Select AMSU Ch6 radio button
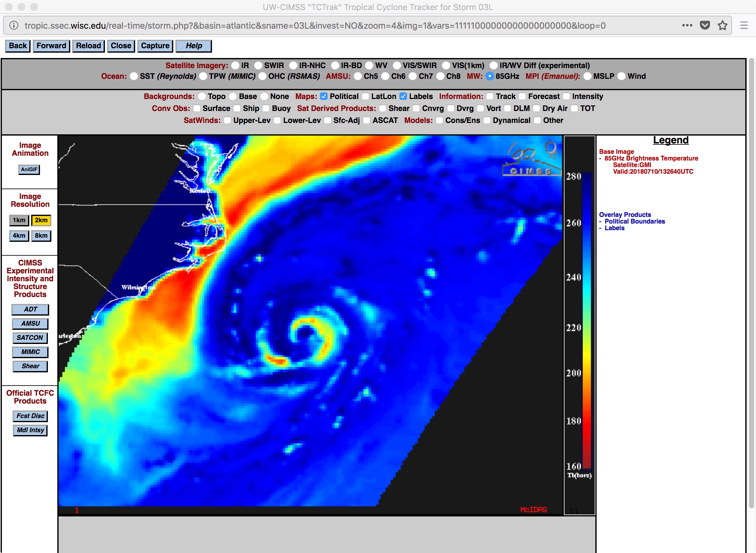756x553 pixels. coord(385,76)
